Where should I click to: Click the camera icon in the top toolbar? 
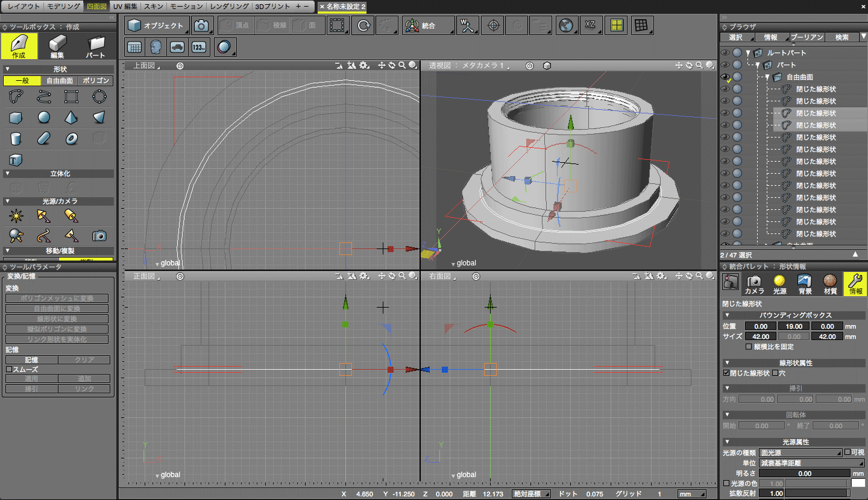[202, 25]
